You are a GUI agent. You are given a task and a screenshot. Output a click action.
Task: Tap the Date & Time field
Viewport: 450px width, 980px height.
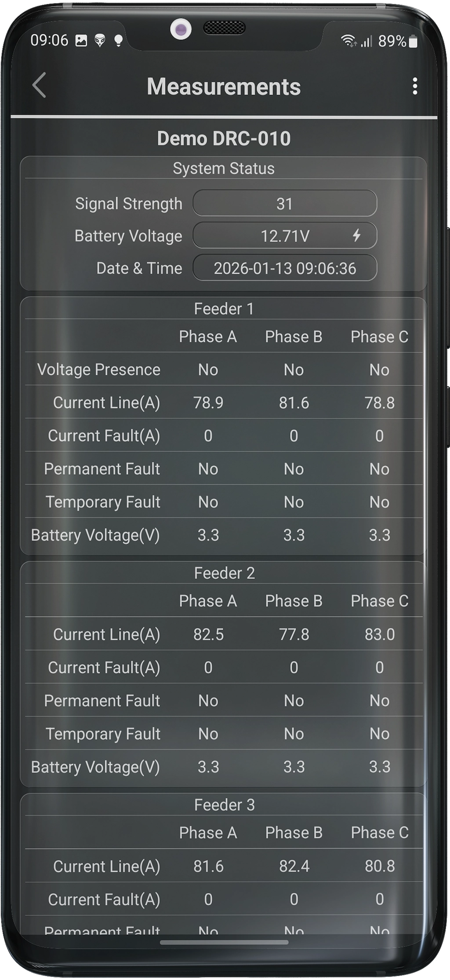[x=285, y=268]
